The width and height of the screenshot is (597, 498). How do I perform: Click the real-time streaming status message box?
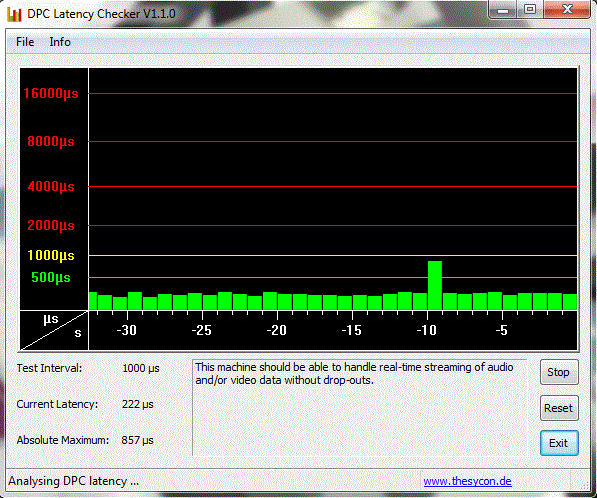(359, 407)
